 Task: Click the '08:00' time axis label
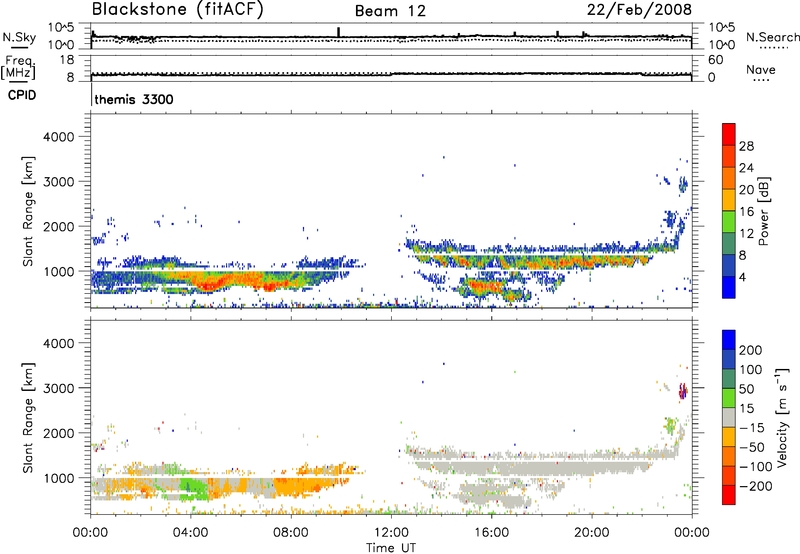coord(290,533)
